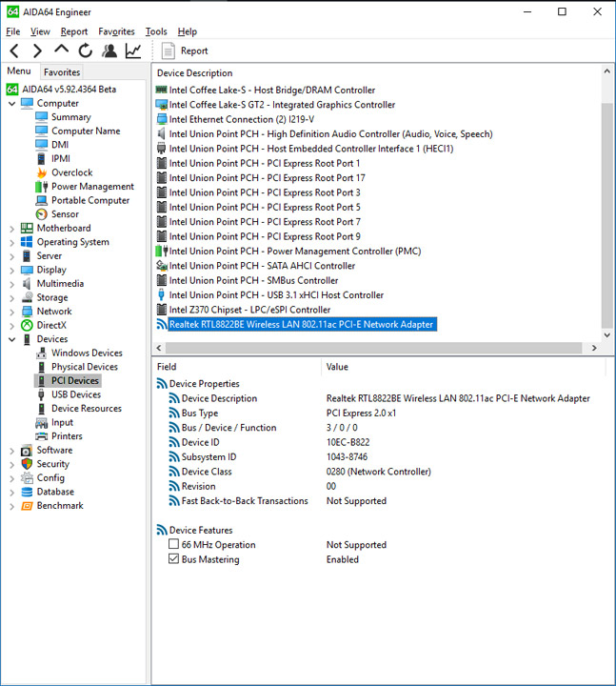
Task: Click the Sensor gauge icon
Action: click(42, 214)
